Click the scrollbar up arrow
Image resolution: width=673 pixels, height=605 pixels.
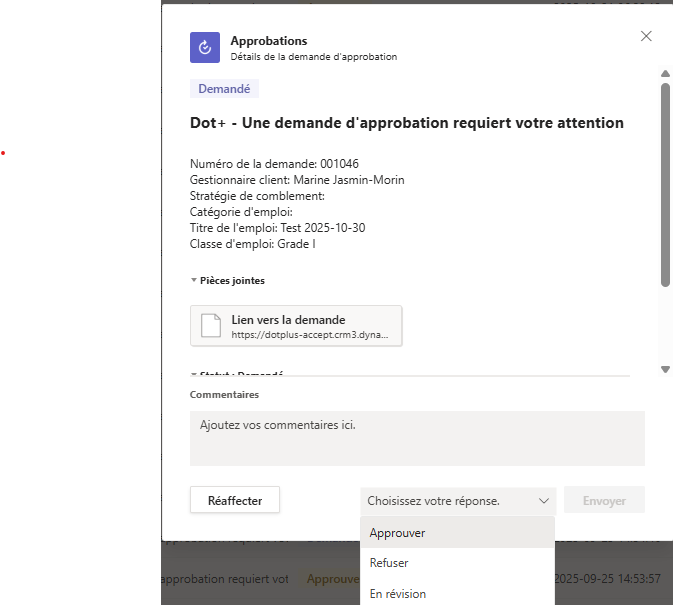(x=665, y=73)
